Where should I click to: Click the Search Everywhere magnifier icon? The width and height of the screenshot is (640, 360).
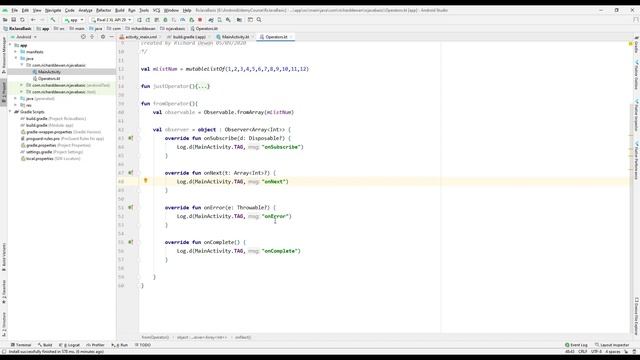pos(259,20)
